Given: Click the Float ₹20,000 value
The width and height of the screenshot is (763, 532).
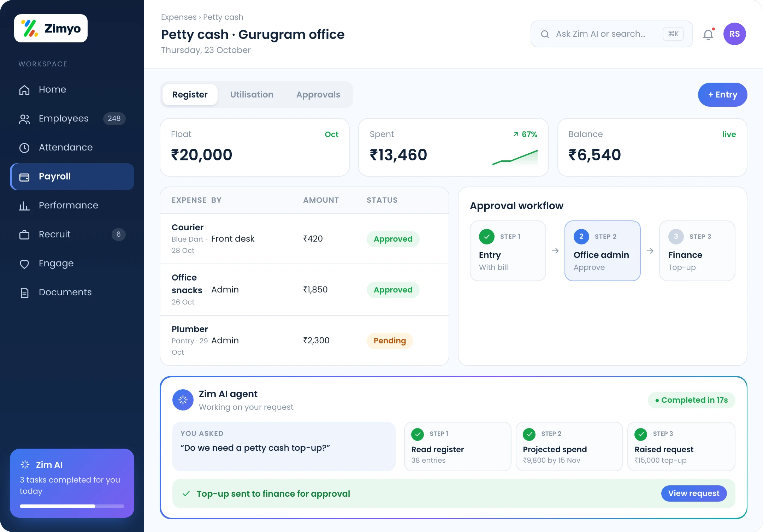Looking at the screenshot, I should tap(202, 155).
